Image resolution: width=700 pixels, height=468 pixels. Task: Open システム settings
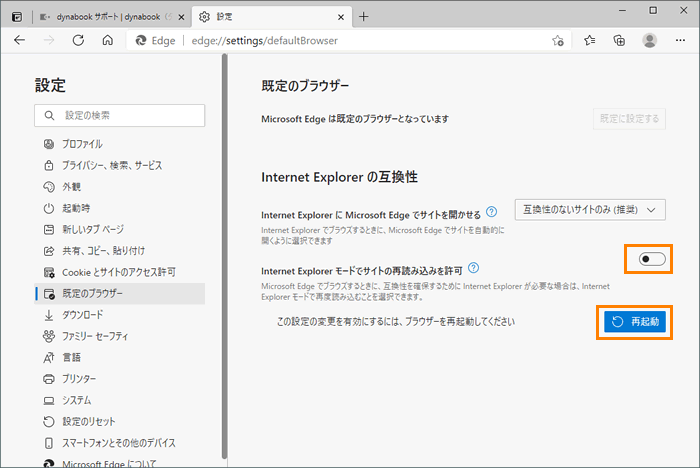tap(120, 400)
